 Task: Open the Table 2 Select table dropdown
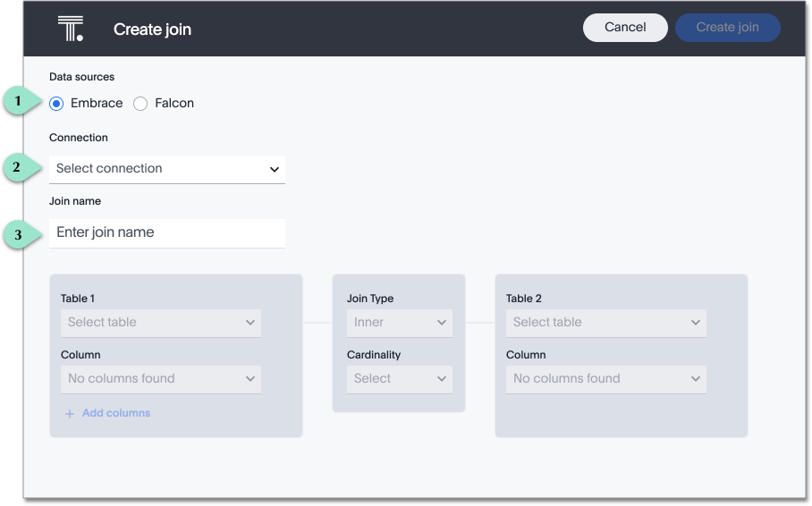606,323
